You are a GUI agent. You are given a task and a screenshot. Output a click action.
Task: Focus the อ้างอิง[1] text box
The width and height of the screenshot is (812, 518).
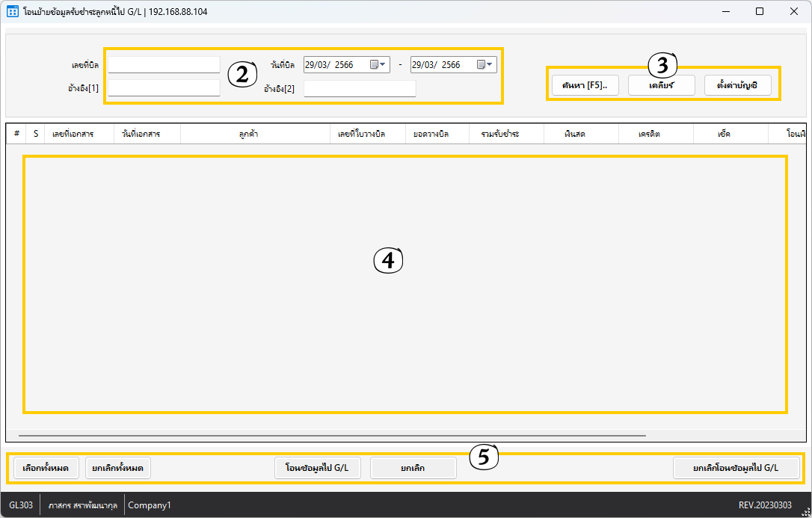tap(164, 88)
